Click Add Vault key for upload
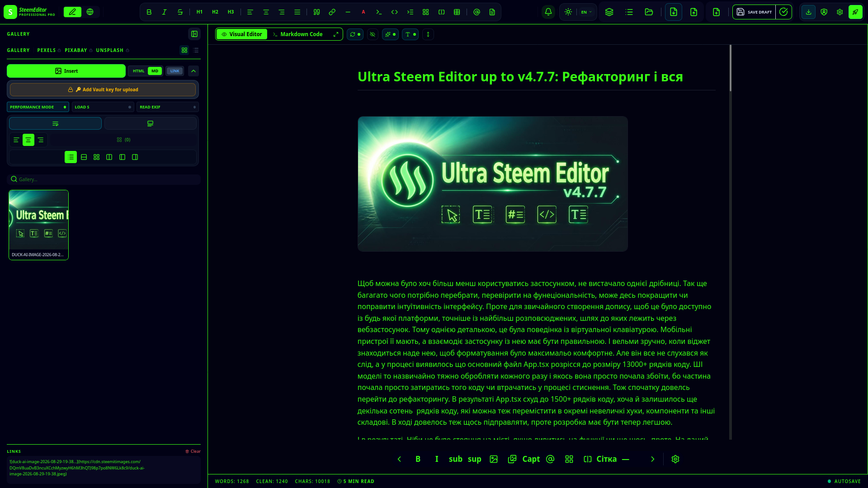The image size is (868, 488). pyautogui.click(x=103, y=89)
